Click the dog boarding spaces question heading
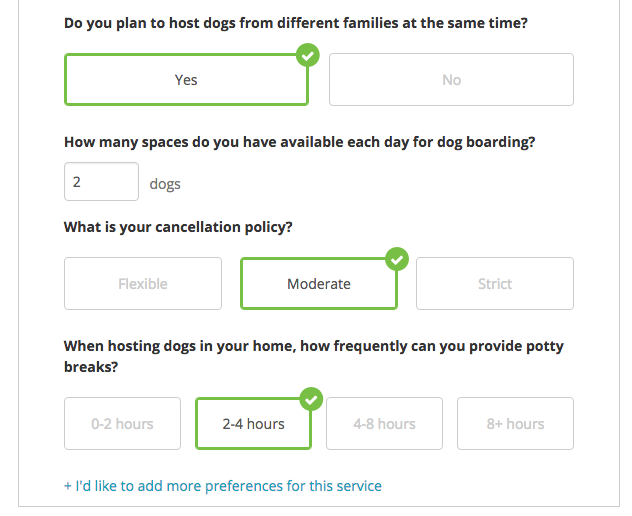Viewport: 632px width, 516px height. 299,142
